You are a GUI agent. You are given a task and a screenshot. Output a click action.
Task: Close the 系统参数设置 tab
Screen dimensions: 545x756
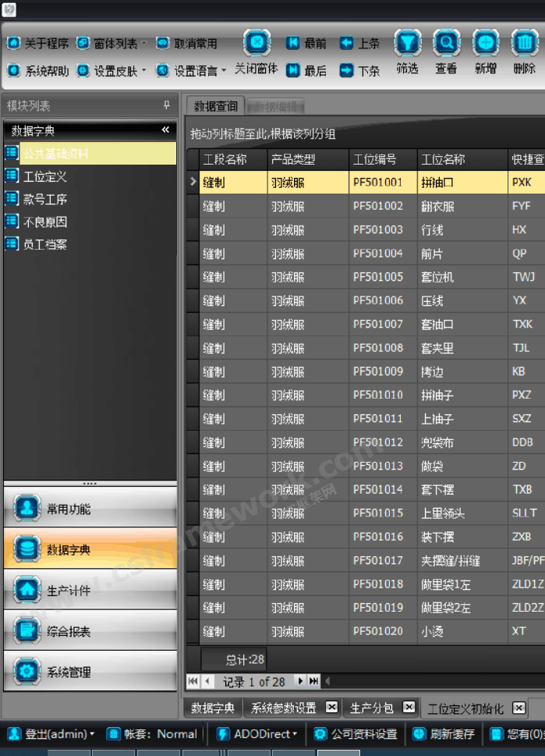point(331,708)
